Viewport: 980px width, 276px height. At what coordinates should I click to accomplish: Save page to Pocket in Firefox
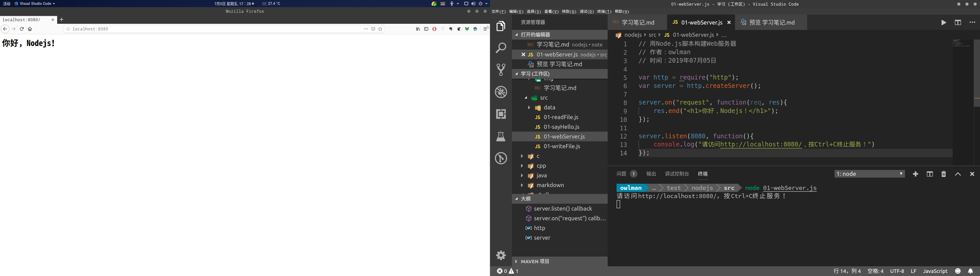coord(373,29)
